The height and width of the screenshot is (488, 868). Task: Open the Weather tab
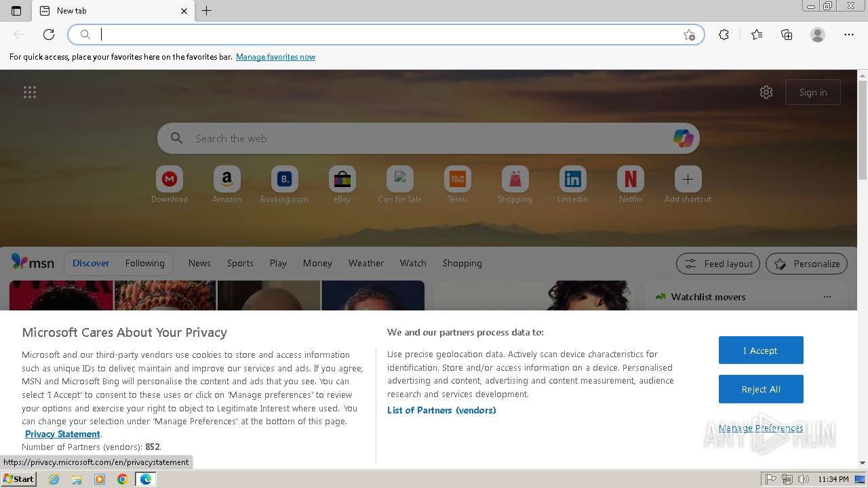click(366, 263)
